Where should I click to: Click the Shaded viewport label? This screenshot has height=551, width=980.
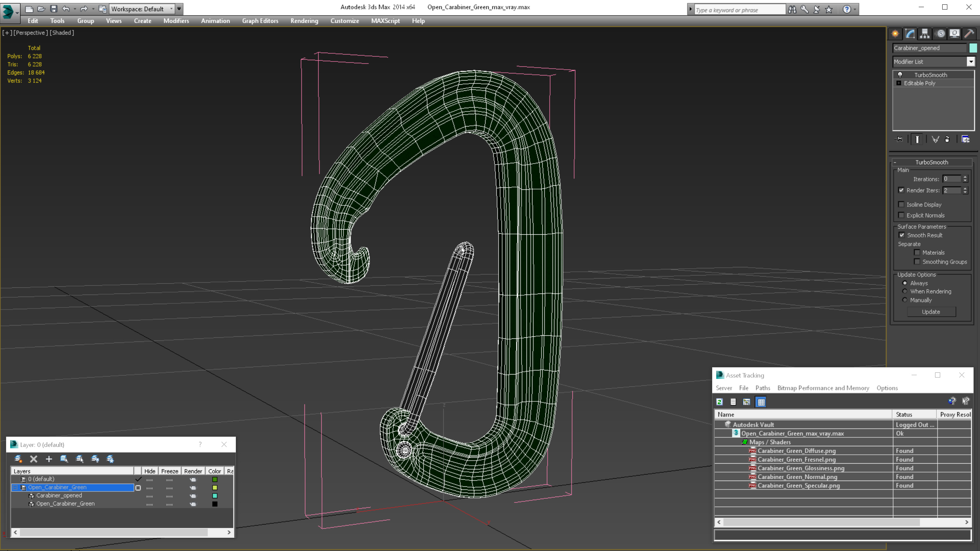(x=62, y=33)
